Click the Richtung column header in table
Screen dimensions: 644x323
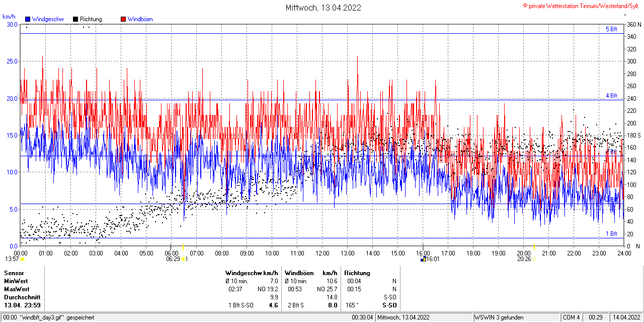click(357, 273)
